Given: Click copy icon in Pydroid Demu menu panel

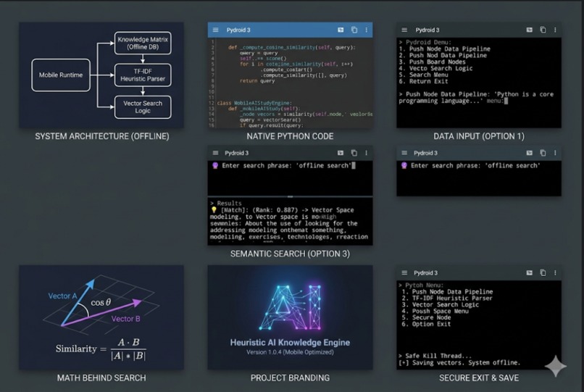Looking at the screenshot, I should click(x=543, y=30).
